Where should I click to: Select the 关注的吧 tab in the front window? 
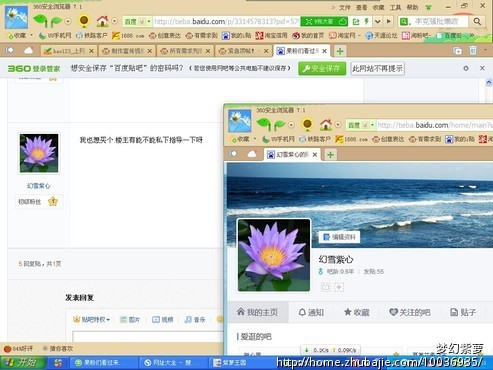point(410,312)
